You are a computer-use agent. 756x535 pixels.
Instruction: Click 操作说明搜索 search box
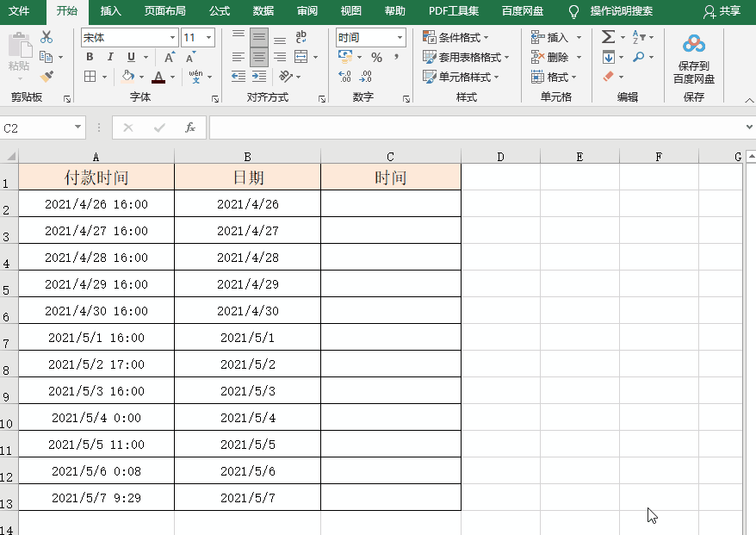(x=621, y=11)
